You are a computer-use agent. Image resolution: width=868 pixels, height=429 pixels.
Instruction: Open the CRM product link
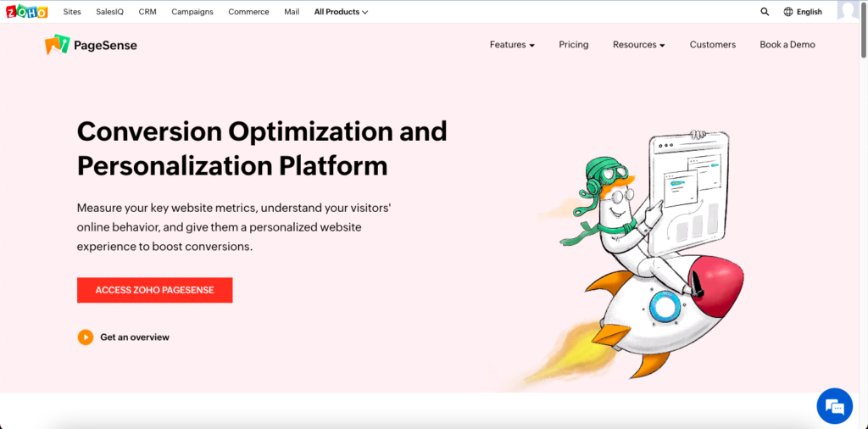tap(147, 12)
